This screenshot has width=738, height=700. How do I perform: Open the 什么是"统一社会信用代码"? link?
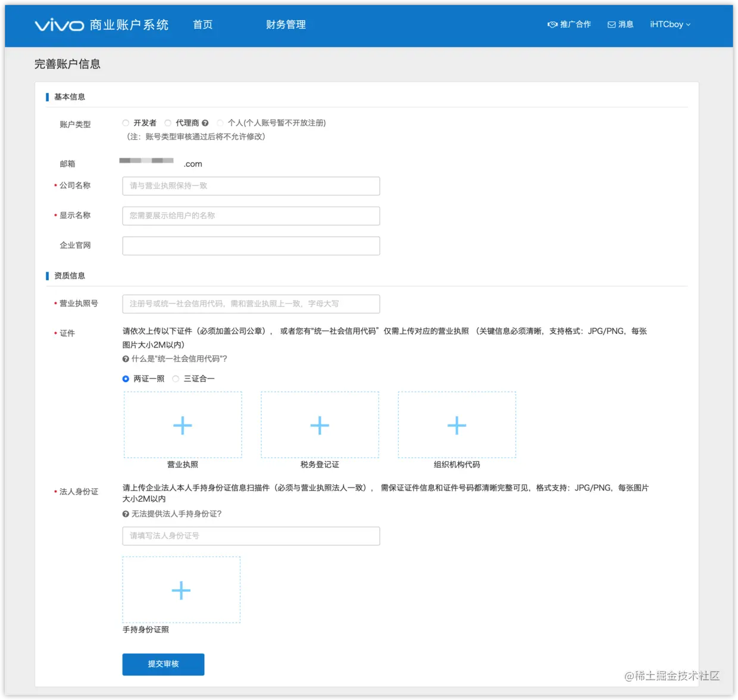pyautogui.click(x=179, y=359)
